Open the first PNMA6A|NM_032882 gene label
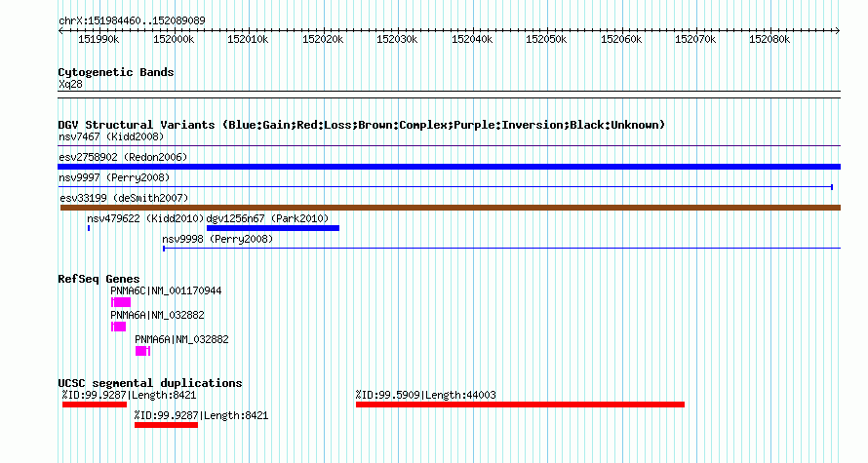The height and width of the screenshot is (463, 868). pyautogui.click(x=157, y=315)
